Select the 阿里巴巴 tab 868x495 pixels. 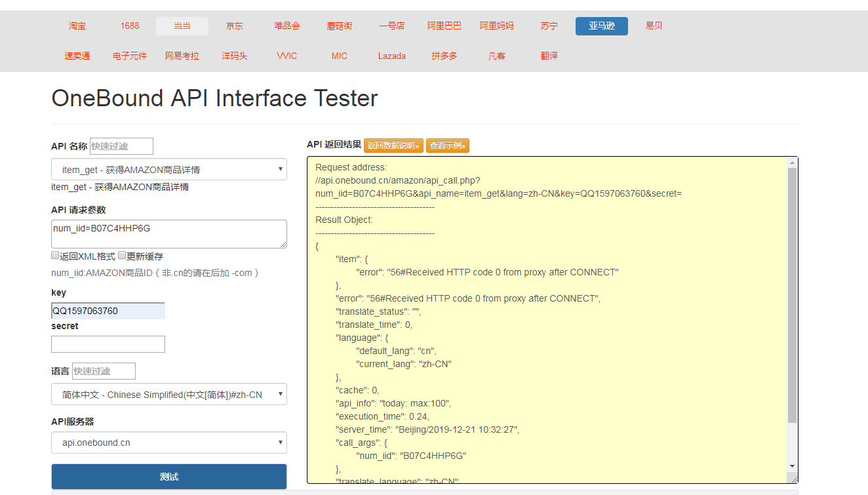pyautogui.click(x=444, y=26)
